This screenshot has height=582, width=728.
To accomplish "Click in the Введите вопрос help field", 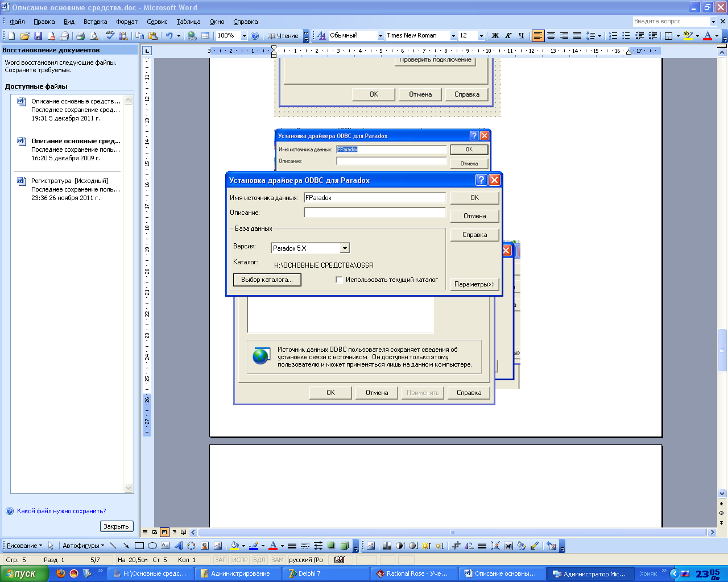I will tap(671, 21).
